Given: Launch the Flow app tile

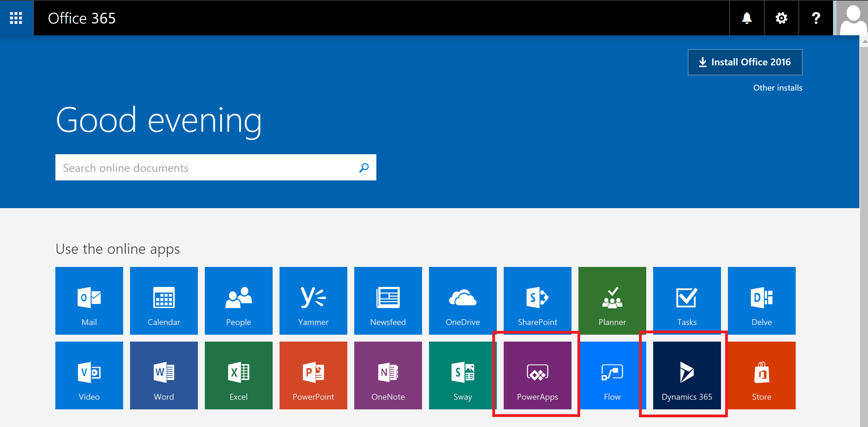Looking at the screenshot, I should pyautogui.click(x=612, y=375).
